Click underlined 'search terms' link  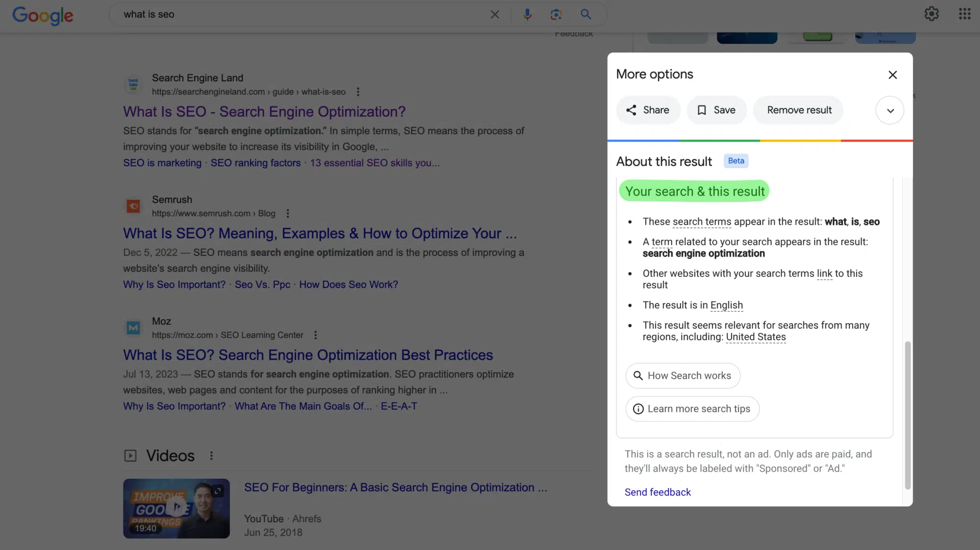[702, 222]
